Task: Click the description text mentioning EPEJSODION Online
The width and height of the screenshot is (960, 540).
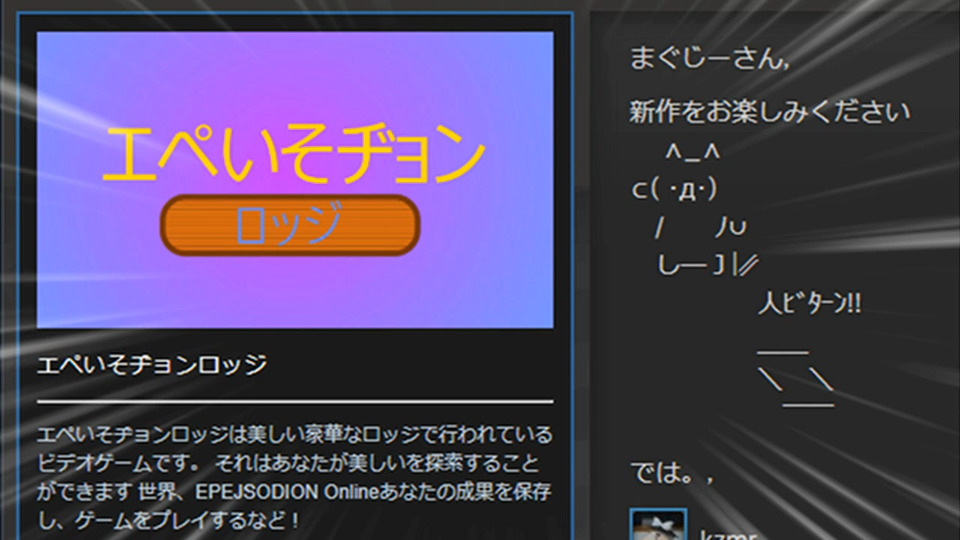Action: coord(294,478)
